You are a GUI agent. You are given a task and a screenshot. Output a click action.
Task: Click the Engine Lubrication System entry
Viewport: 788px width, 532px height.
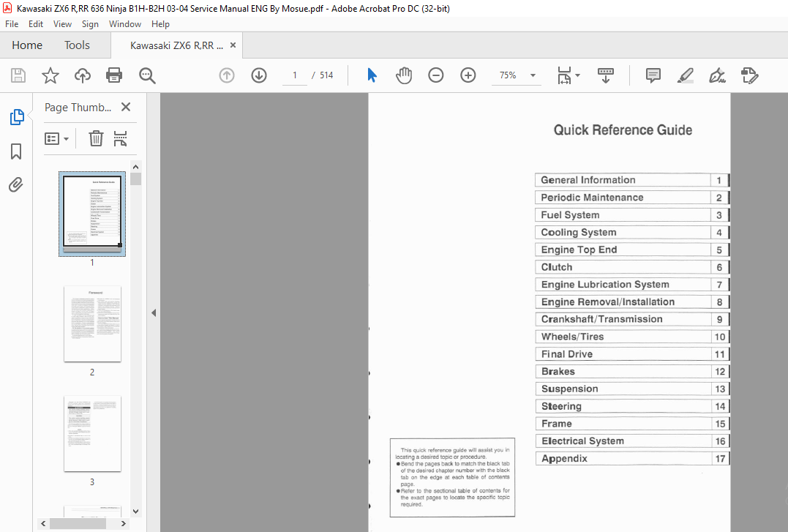tap(632, 285)
